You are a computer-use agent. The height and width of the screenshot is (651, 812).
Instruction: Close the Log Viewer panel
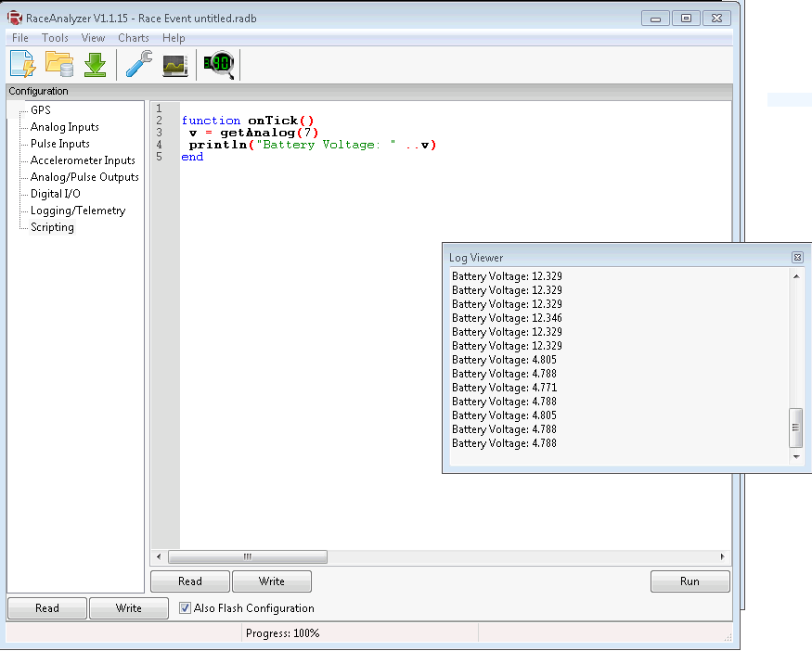pos(797,257)
